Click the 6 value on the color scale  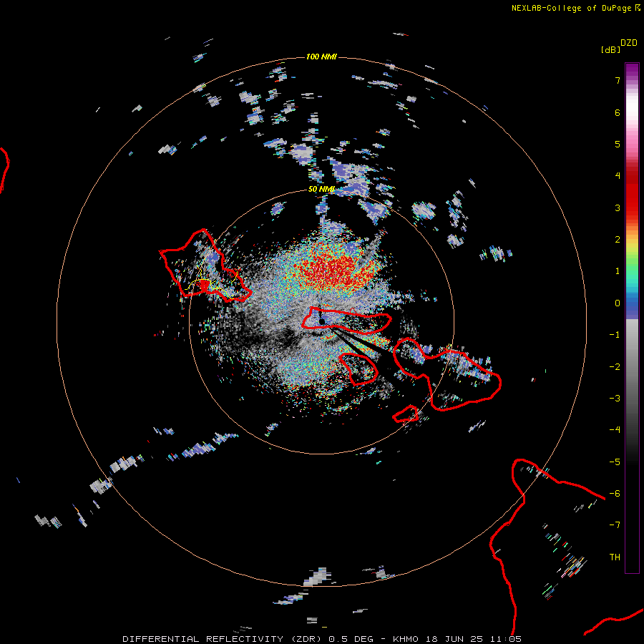(618, 112)
